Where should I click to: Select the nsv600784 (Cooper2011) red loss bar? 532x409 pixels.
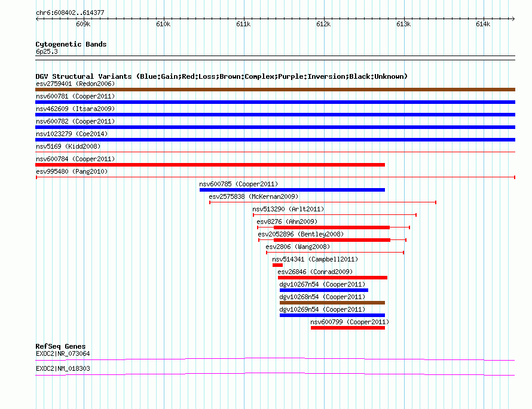210,165
